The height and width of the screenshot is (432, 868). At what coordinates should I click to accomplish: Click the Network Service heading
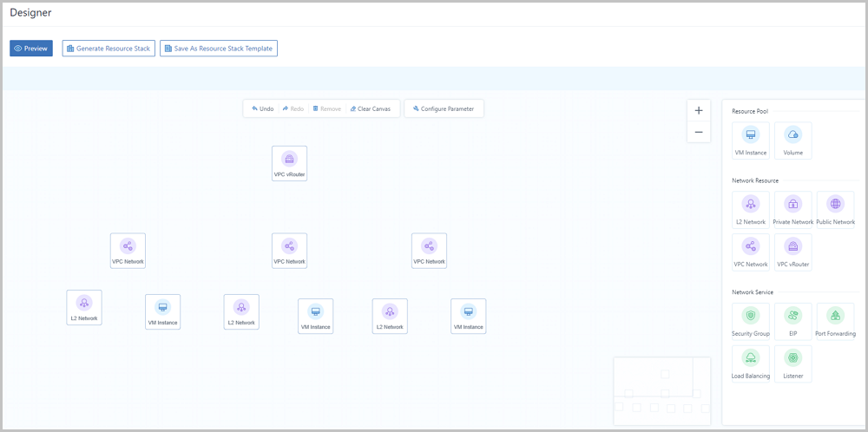(x=753, y=292)
